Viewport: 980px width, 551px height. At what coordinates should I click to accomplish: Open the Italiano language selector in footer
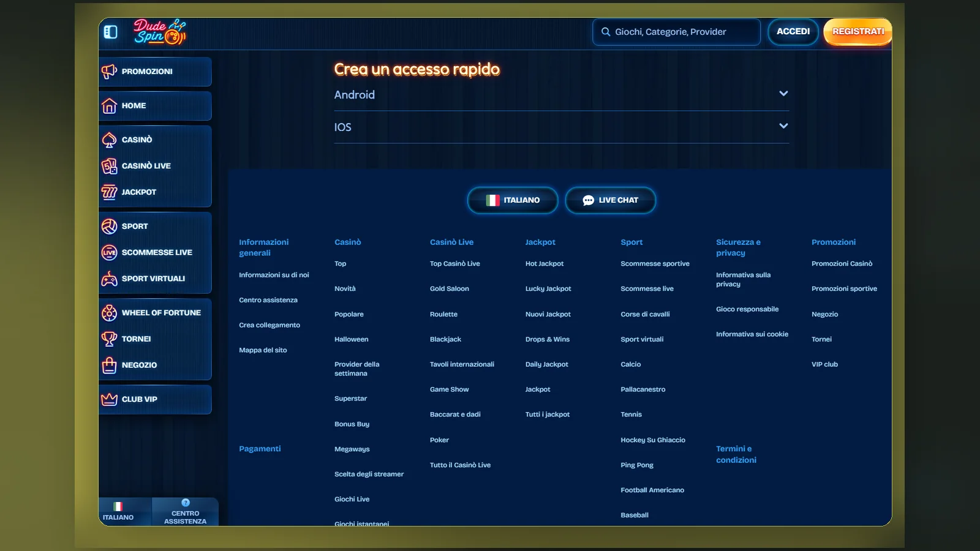tap(513, 200)
